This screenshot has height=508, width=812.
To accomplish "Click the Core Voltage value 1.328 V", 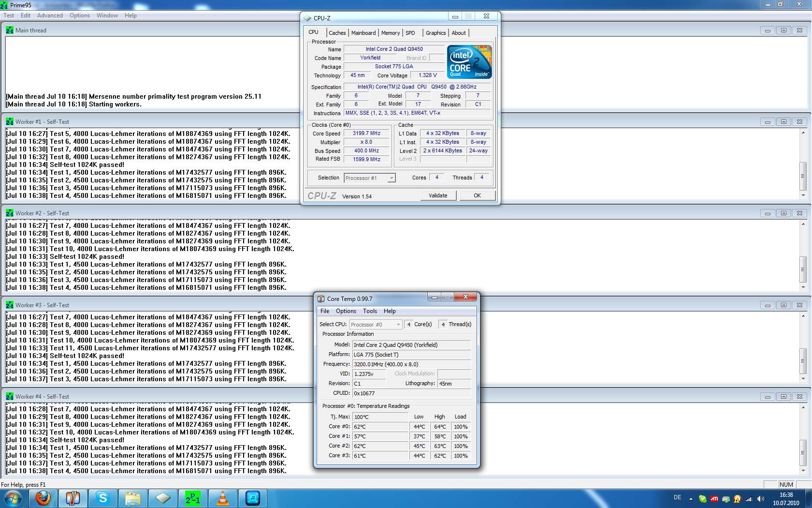I will point(428,75).
